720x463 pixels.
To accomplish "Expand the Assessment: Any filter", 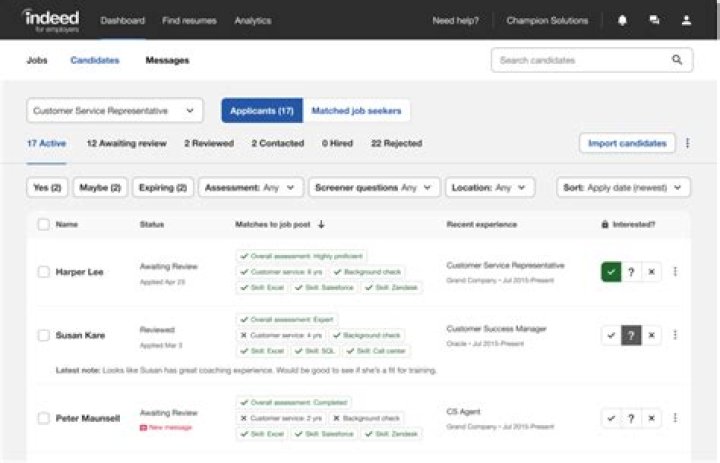I will click(251, 187).
